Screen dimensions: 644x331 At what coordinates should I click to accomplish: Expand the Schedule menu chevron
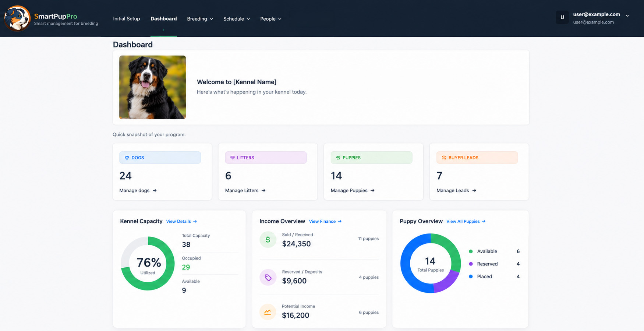[248, 19]
